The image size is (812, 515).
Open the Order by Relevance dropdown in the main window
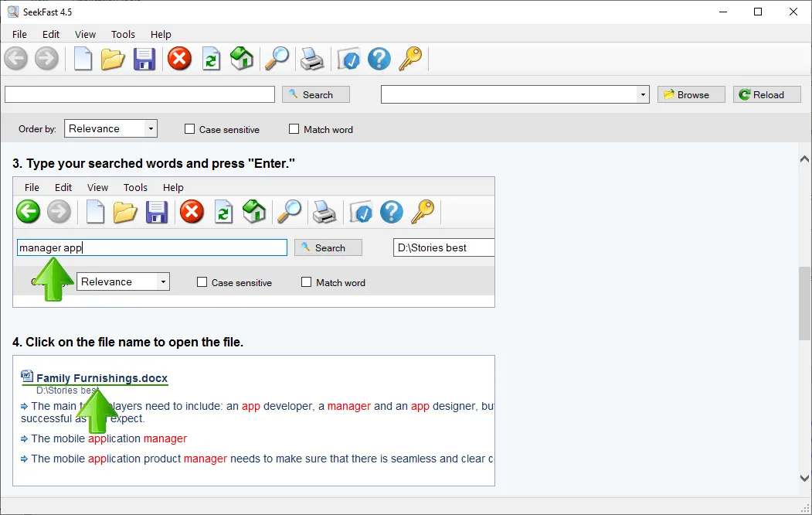pyautogui.click(x=110, y=128)
